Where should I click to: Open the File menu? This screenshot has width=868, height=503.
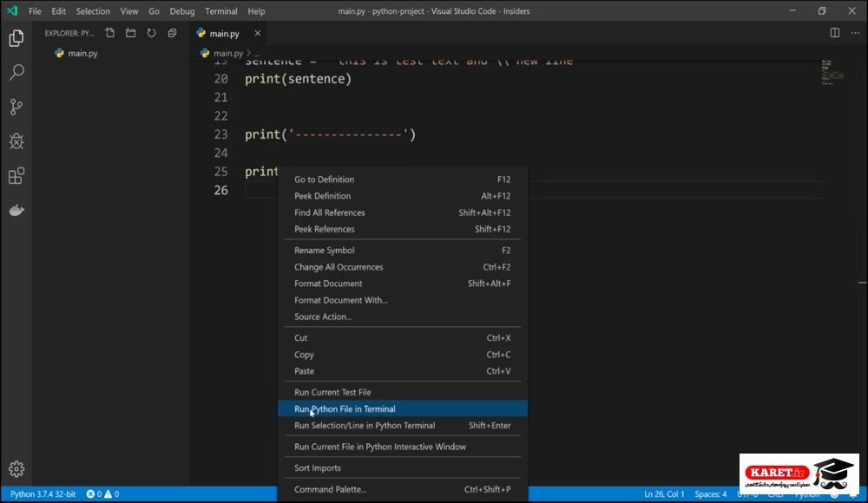(x=35, y=11)
